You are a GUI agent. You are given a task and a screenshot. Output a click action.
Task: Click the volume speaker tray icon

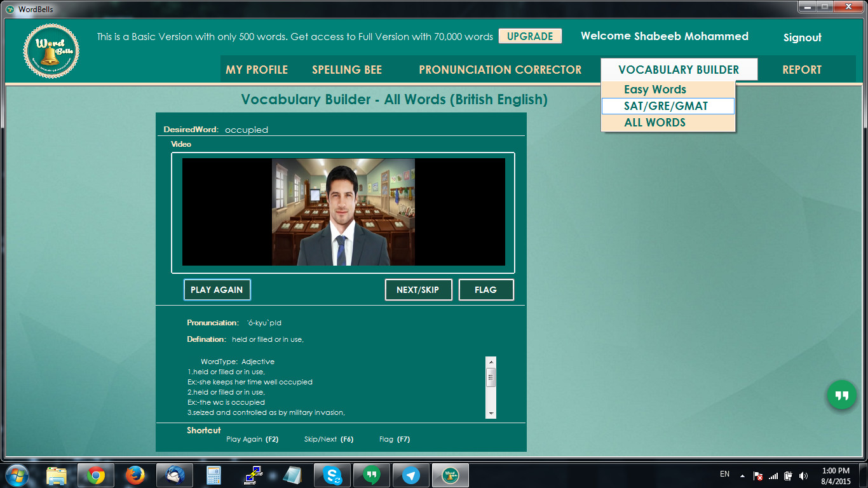coord(804,476)
